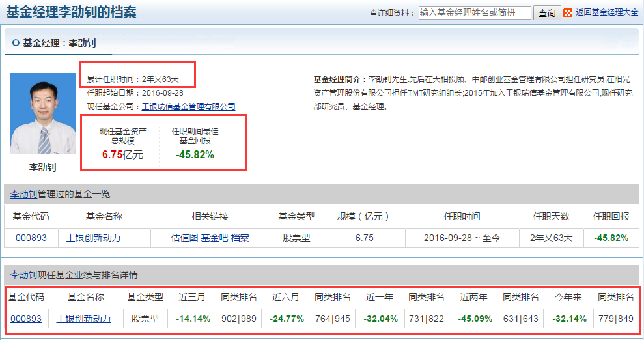Click the 基金经理李劭钊的档案 page title
Screen dimensions: 644x340
coord(71,12)
